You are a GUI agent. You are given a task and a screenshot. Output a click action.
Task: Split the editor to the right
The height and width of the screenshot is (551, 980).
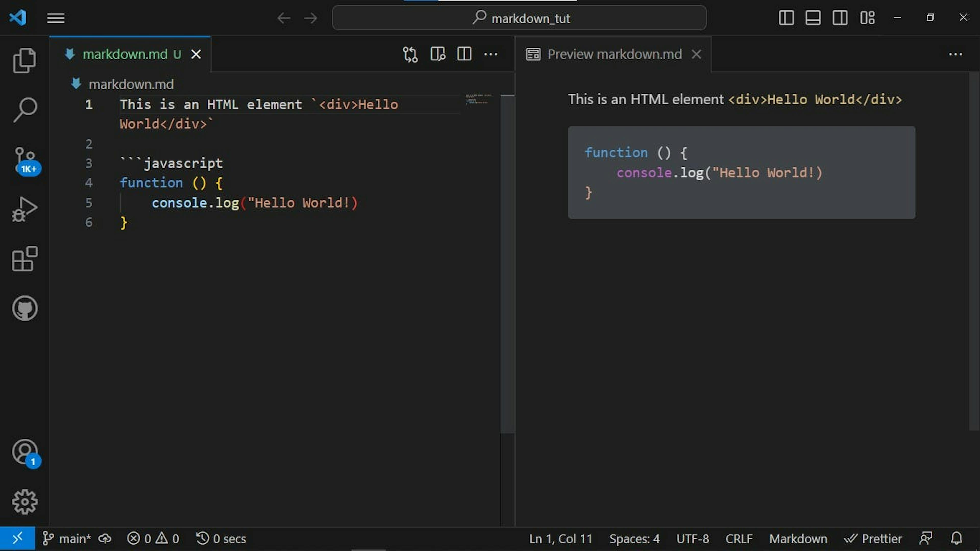pyautogui.click(x=464, y=54)
